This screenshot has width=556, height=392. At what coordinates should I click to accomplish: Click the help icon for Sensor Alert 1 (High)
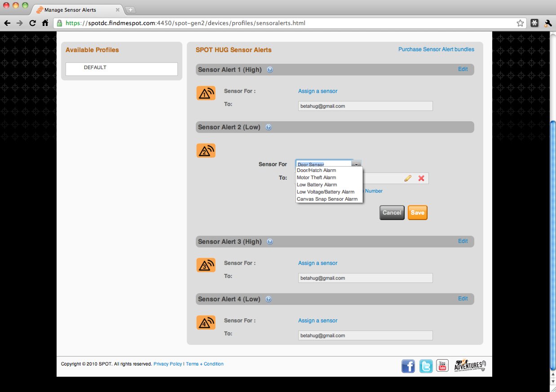tap(270, 70)
